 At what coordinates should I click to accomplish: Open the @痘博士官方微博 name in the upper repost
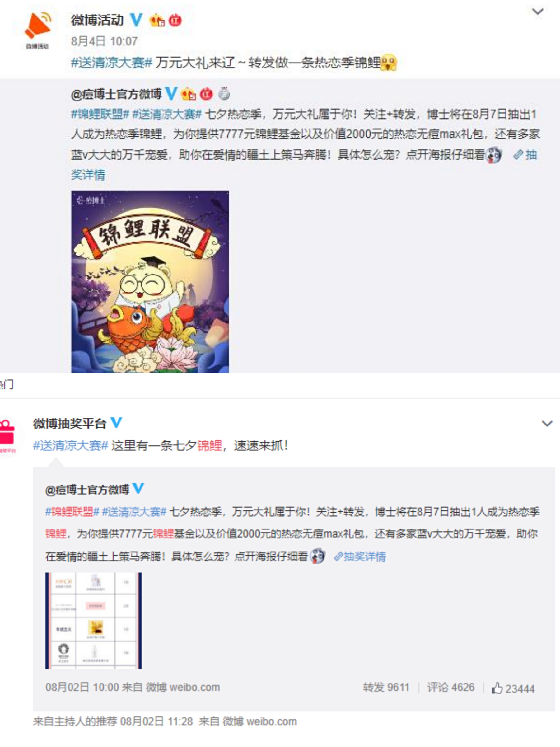click(116, 94)
